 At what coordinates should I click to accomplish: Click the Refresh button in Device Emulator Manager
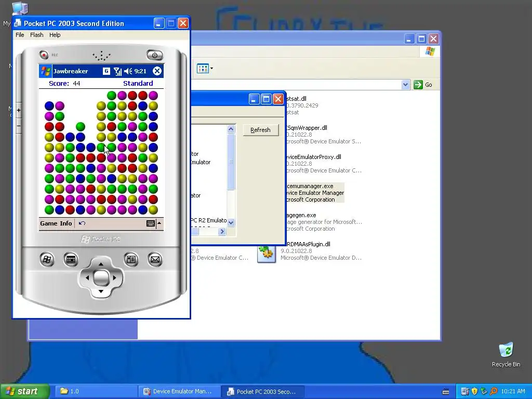261,130
